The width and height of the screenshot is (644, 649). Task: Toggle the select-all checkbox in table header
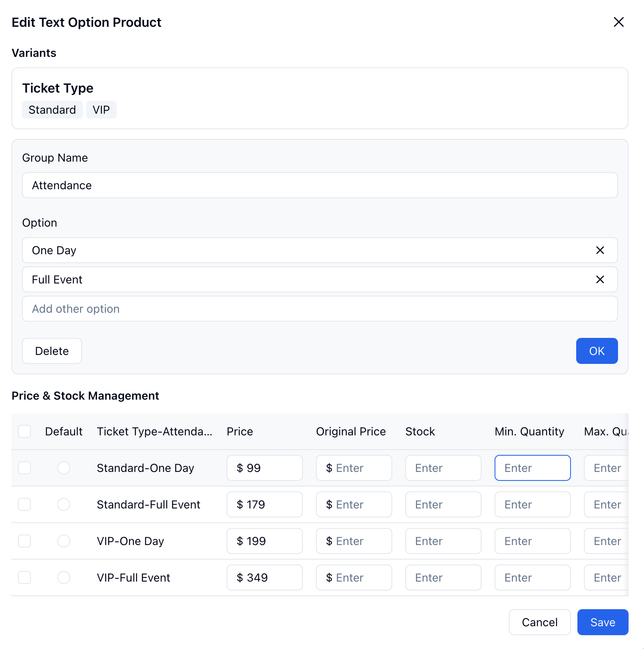(24, 431)
